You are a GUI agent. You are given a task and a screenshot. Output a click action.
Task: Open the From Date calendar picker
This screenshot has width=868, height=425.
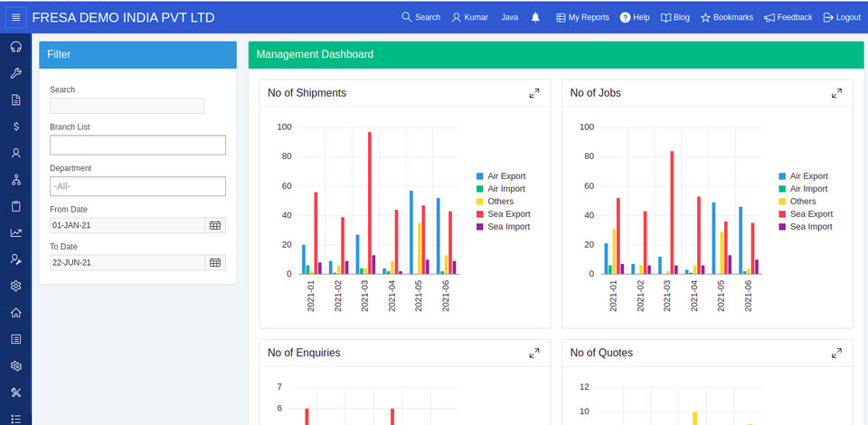(215, 225)
